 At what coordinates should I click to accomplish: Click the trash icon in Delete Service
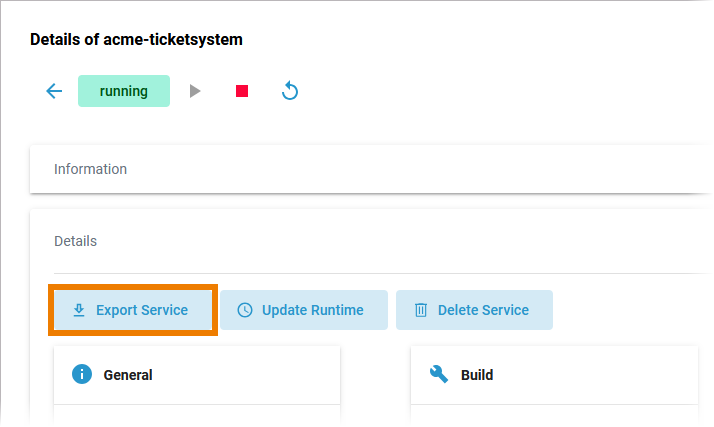coord(421,310)
